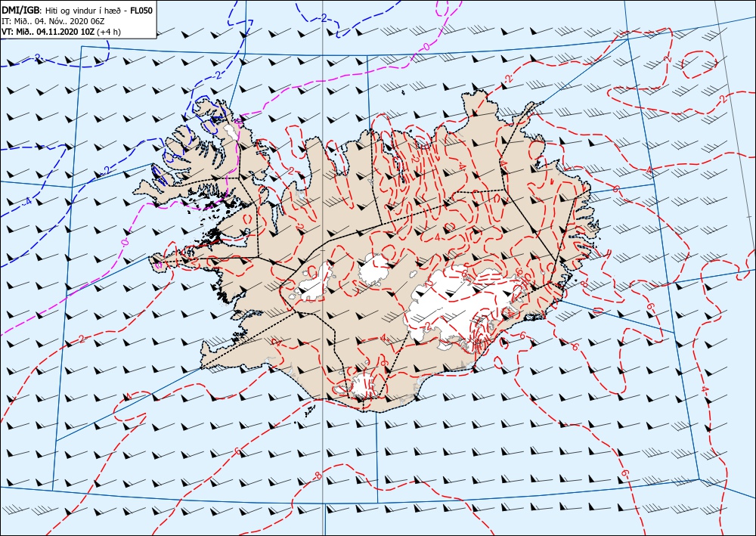This screenshot has height=536, width=756.
Task: Select the blue -4 contour label
Action: point(26,200)
